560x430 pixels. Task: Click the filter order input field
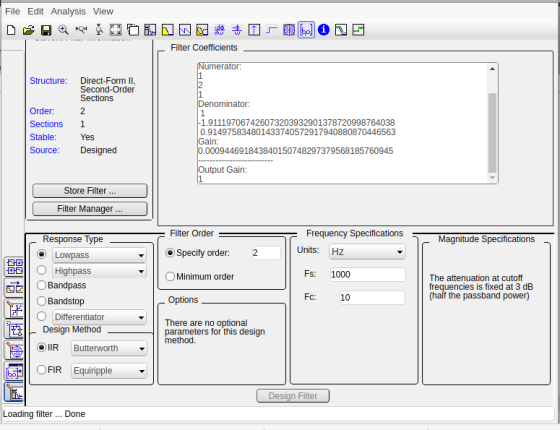[266, 253]
